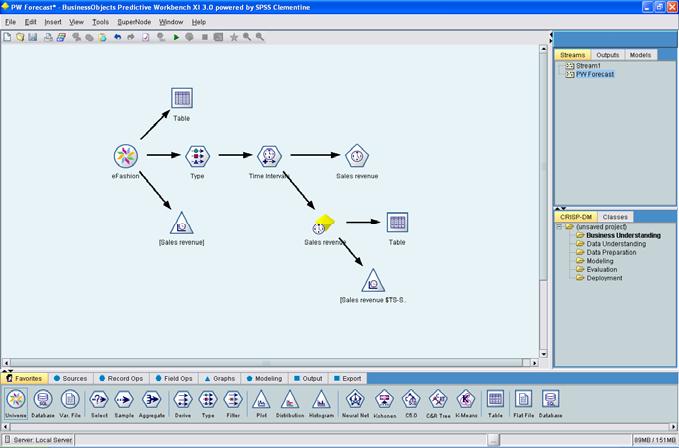Select the [Sales revenue] graph triangle node
679x448 pixels.
[181, 223]
